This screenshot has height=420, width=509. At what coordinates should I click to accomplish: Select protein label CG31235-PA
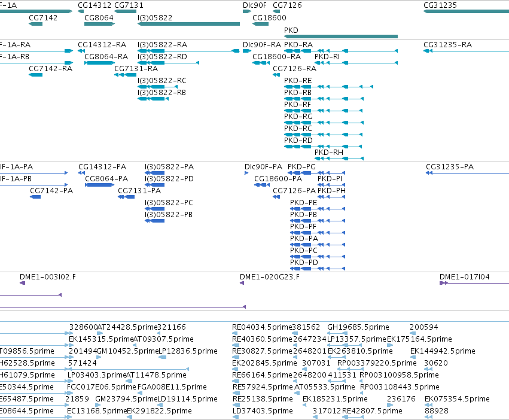pyautogui.click(x=450, y=167)
